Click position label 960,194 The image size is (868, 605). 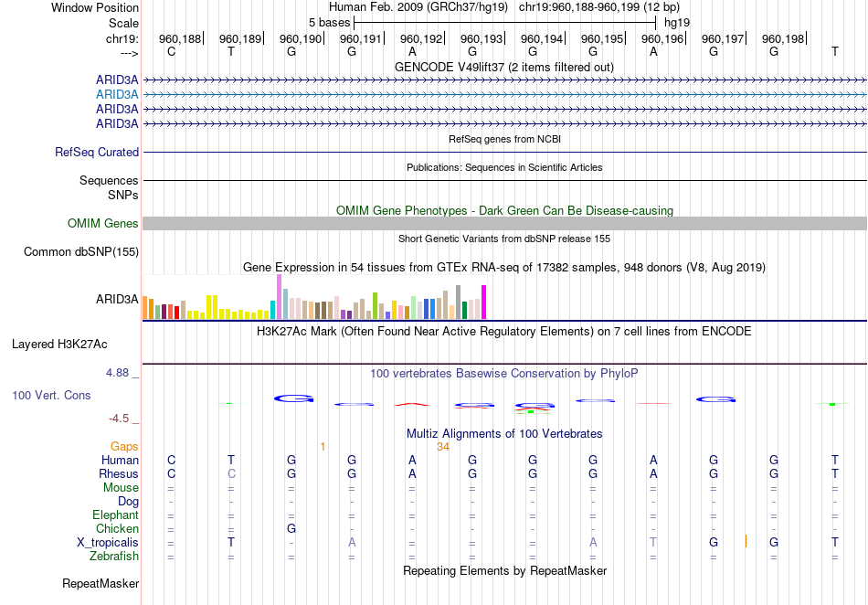click(542, 38)
